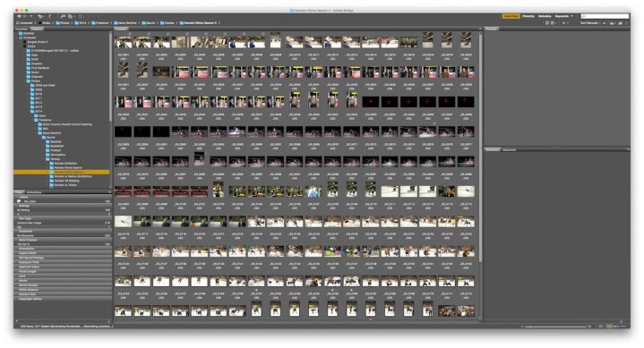Expand the ISO Speed Ratings filter section

point(63,258)
